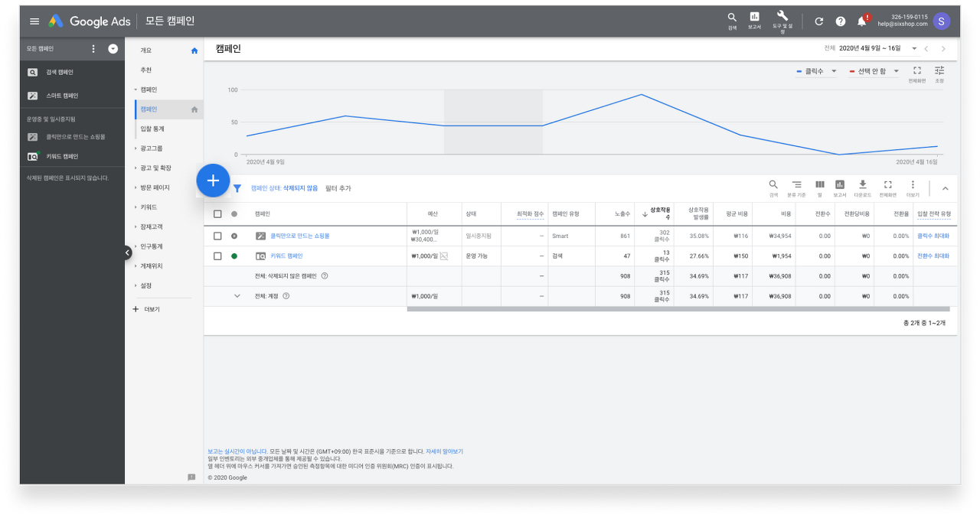The height and width of the screenshot is (518, 980).
Task: Open the notifications bell icon
Action: [863, 21]
